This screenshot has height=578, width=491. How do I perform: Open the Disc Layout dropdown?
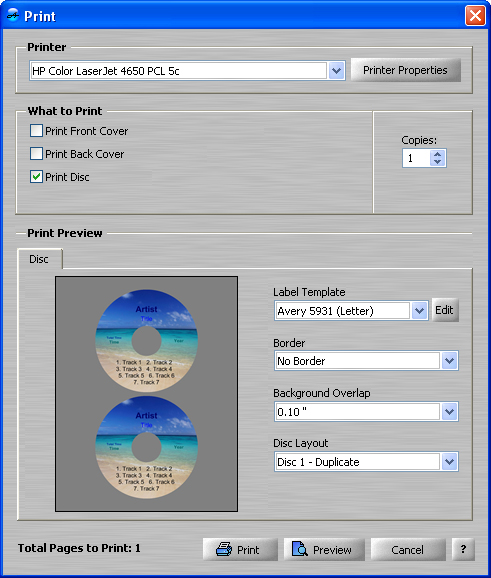(449, 462)
